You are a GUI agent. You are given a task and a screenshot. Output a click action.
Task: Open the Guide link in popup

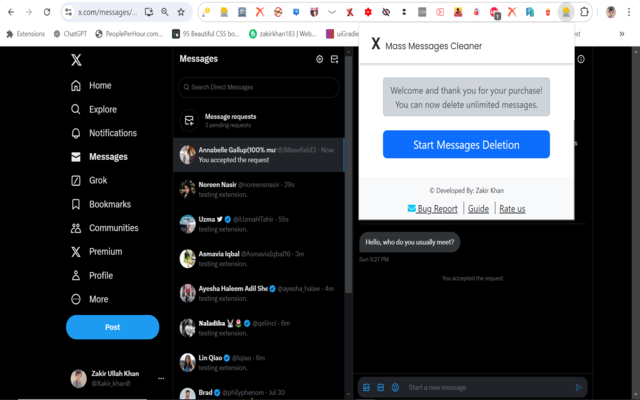(x=478, y=209)
